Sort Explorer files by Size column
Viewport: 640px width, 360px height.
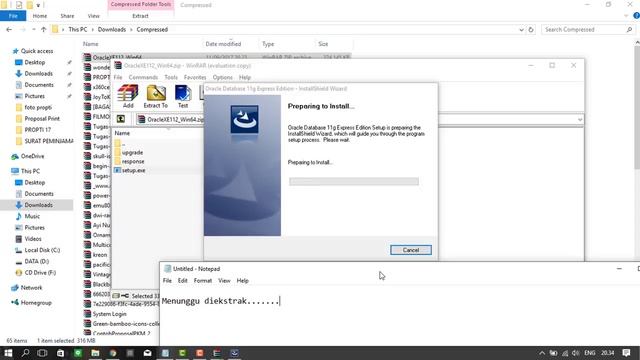(x=323, y=44)
